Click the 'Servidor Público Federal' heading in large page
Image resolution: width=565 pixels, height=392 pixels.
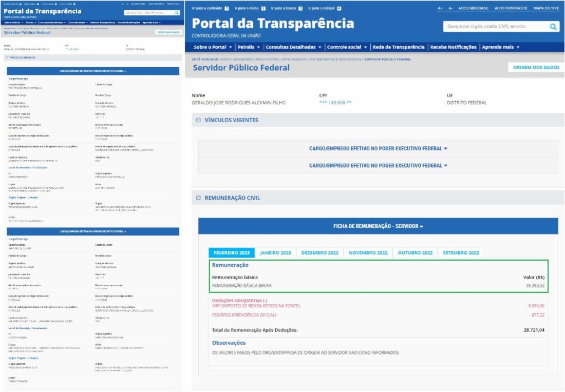click(x=241, y=68)
